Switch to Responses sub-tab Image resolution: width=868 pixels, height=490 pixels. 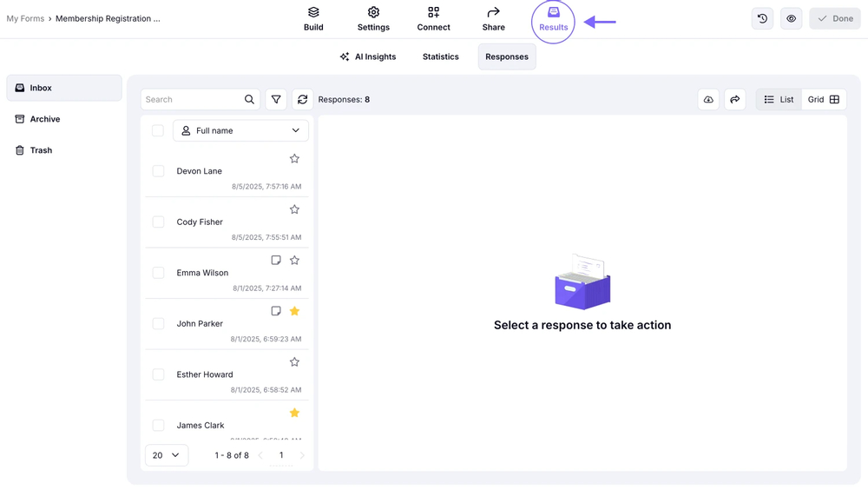[507, 56]
